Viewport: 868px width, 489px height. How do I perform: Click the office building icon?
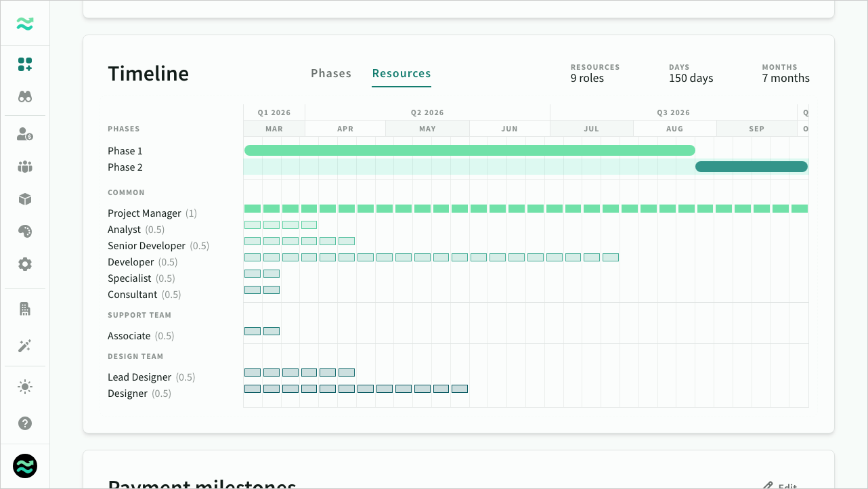pyautogui.click(x=25, y=309)
